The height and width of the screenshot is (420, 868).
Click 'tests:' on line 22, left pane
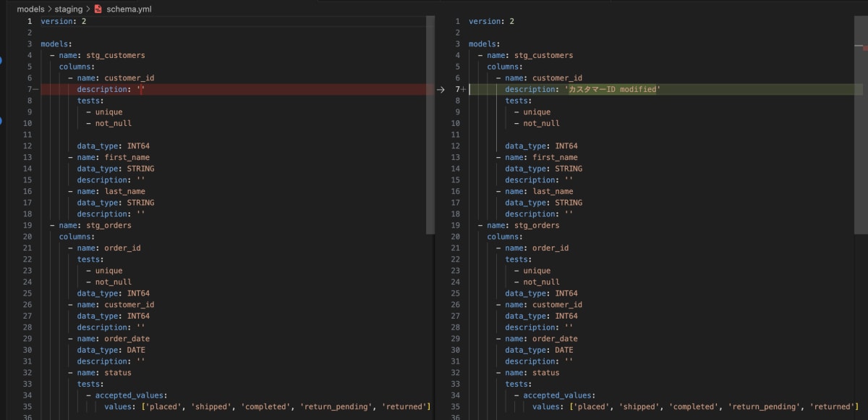91,260
